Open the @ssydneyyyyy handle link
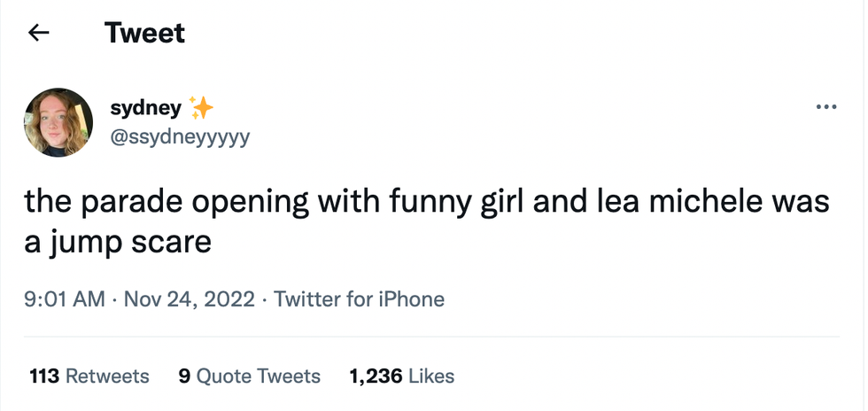 (180, 137)
